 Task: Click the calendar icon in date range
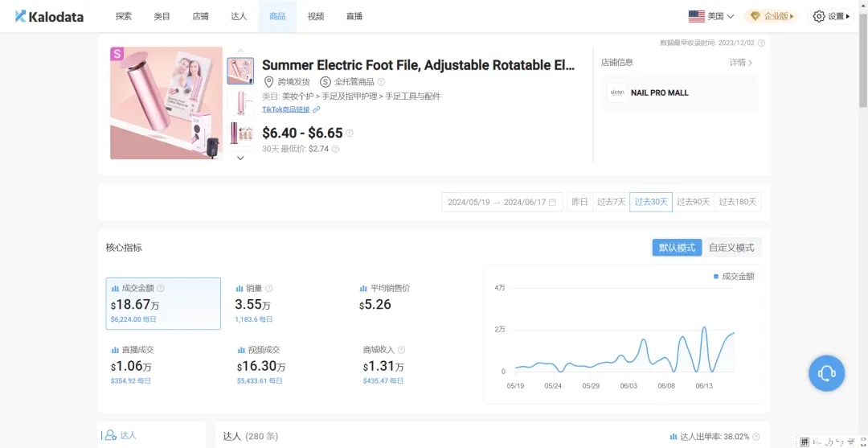[552, 202]
